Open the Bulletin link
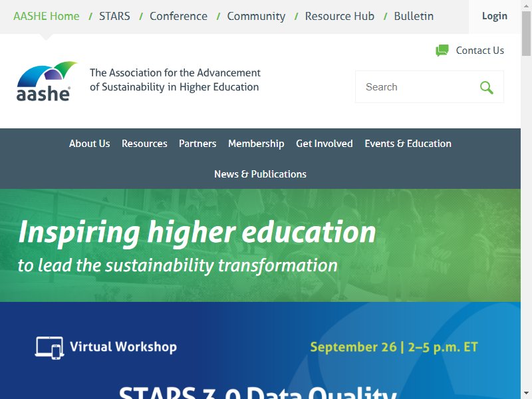The height and width of the screenshot is (399, 532). (414, 16)
